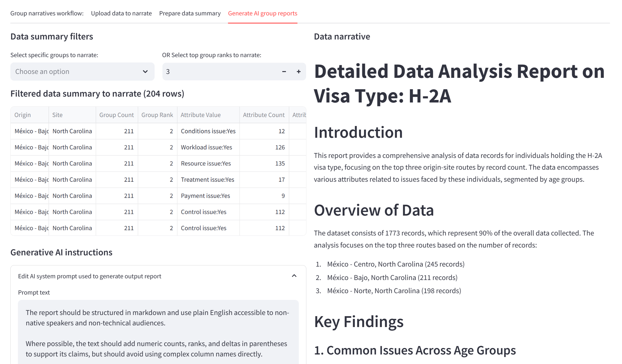Toggle the dropdown arrow for group selection
This screenshot has height=364, width=622.
click(145, 71)
